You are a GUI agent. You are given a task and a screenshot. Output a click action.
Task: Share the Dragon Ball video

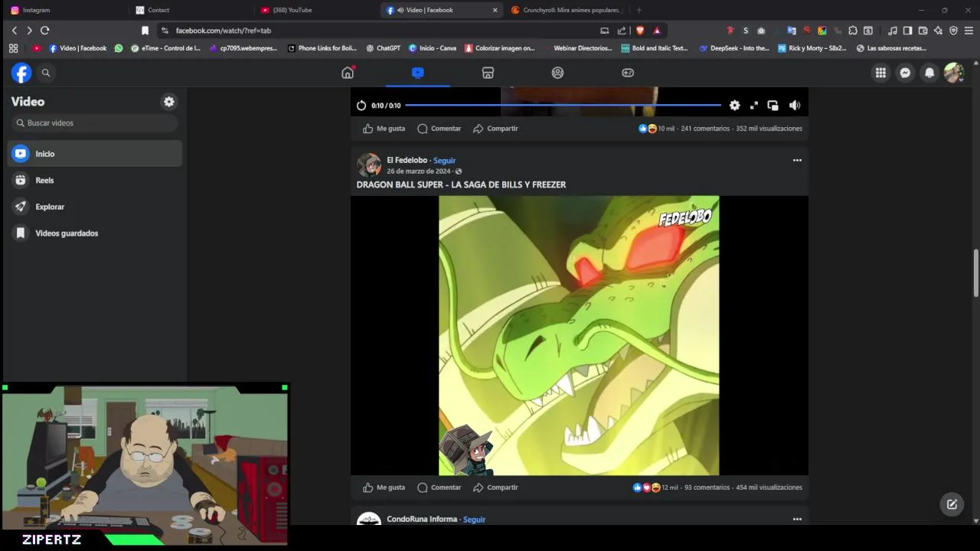click(495, 487)
